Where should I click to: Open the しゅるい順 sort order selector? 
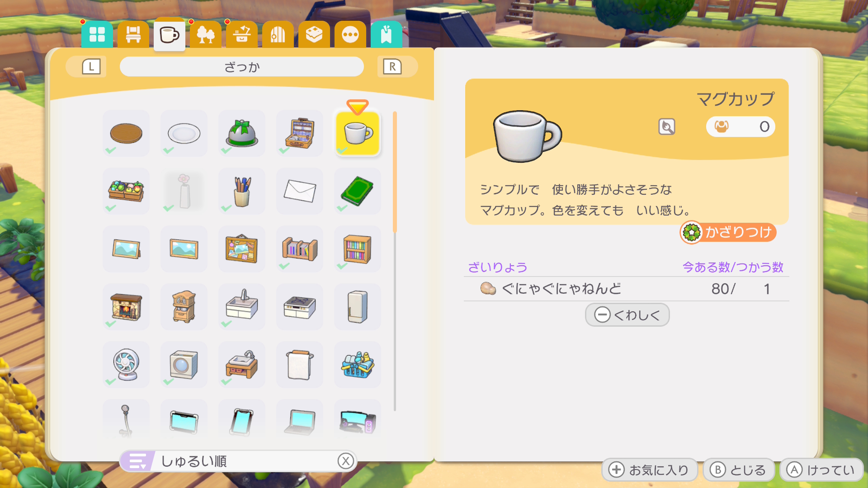click(x=238, y=461)
